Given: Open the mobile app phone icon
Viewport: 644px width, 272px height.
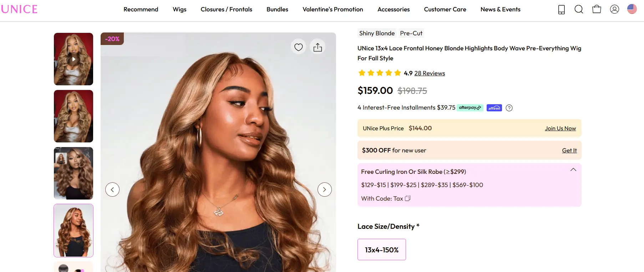Looking at the screenshot, I should point(561,9).
